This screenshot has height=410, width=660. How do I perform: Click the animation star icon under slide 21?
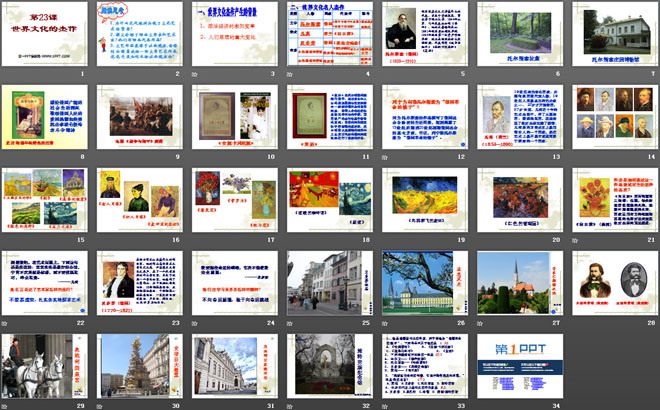[575, 240]
